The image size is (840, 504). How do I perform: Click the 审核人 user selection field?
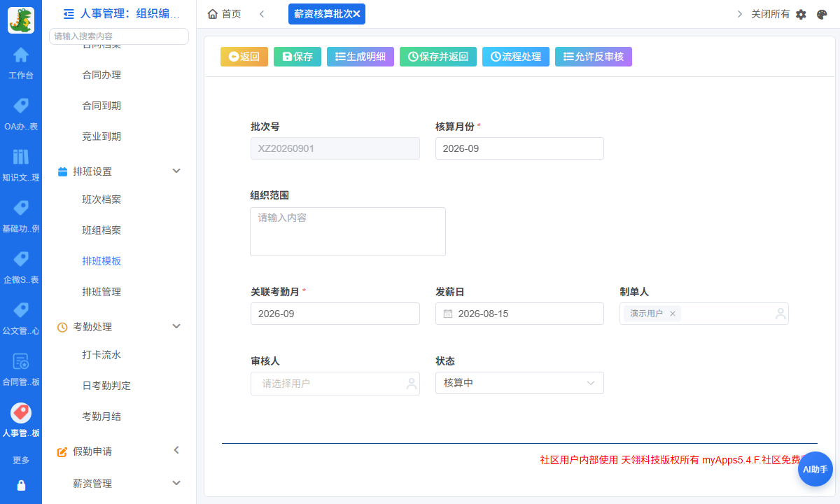click(335, 384)
